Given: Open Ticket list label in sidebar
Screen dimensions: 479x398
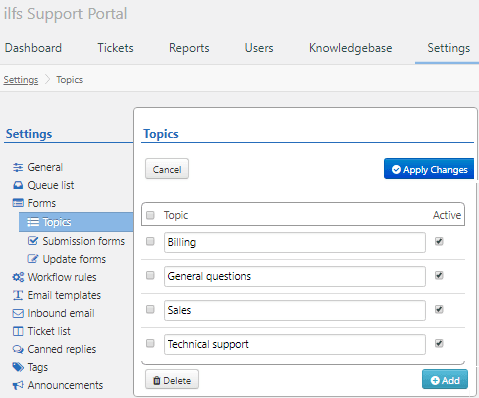Looking at the screenshot, I should point(49,331).
